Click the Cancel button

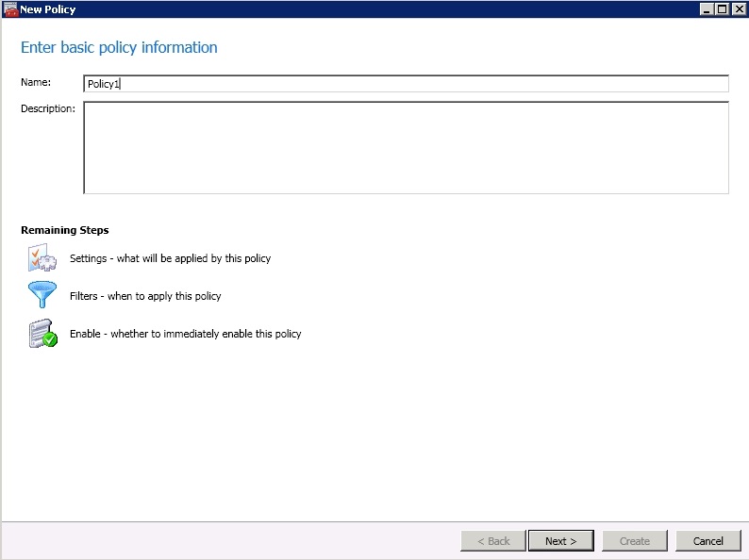(707, 541)
